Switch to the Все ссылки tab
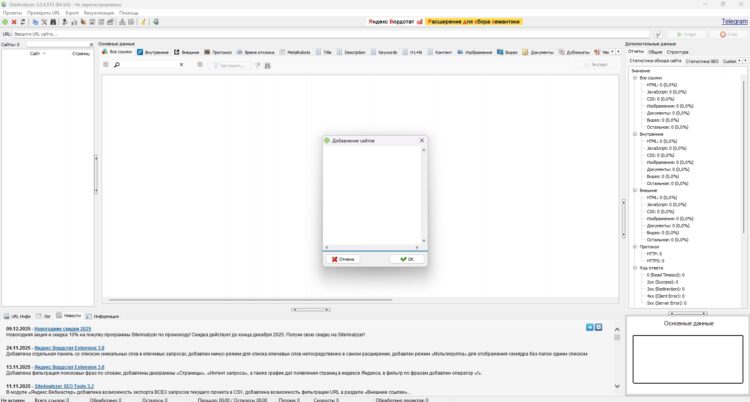750x402 pixels. (117, 52)
